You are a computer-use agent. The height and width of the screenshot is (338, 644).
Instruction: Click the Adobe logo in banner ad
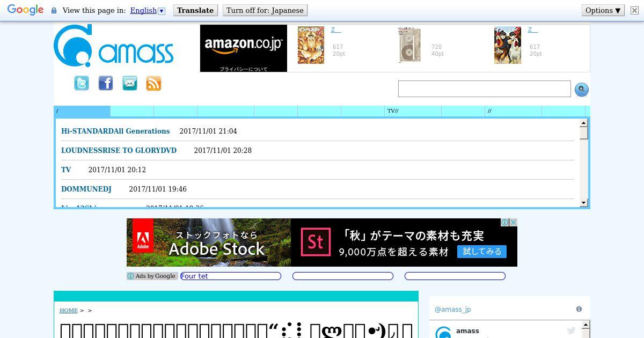(143, 236)
